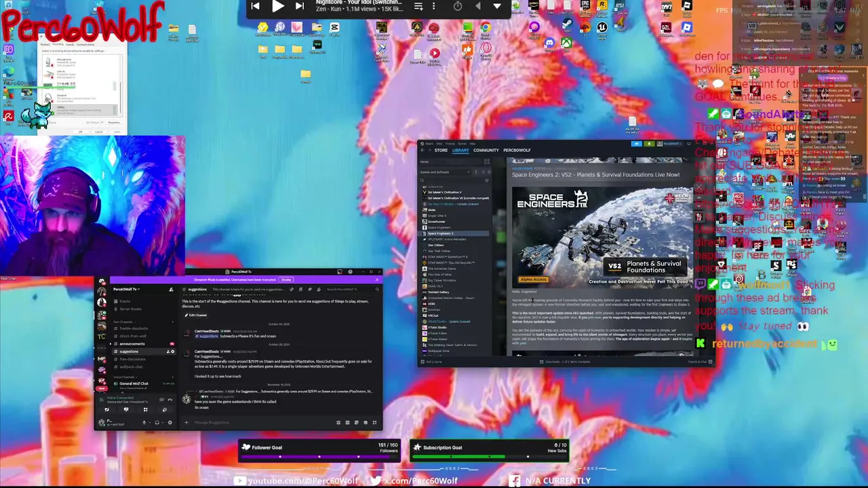Screen dimensions: 868x488
Task: Select SnowRunner in Steam library list
Action: click(437, 222)
